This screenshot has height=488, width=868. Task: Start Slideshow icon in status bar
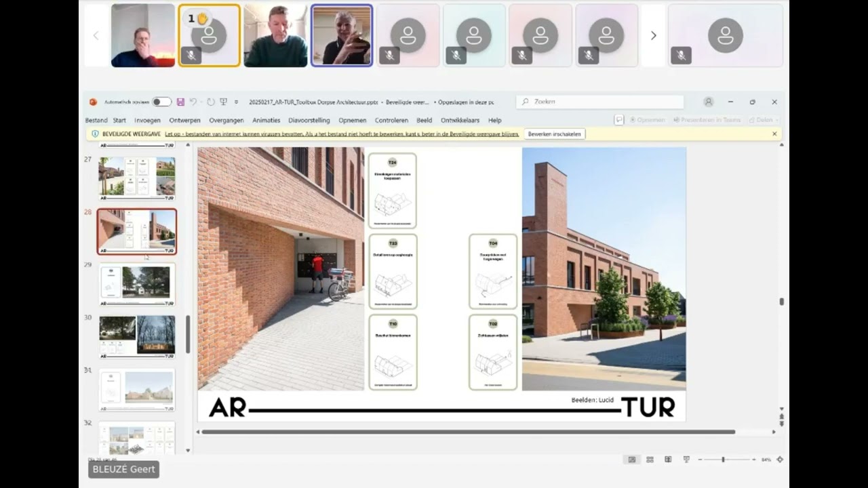[686, 460]
